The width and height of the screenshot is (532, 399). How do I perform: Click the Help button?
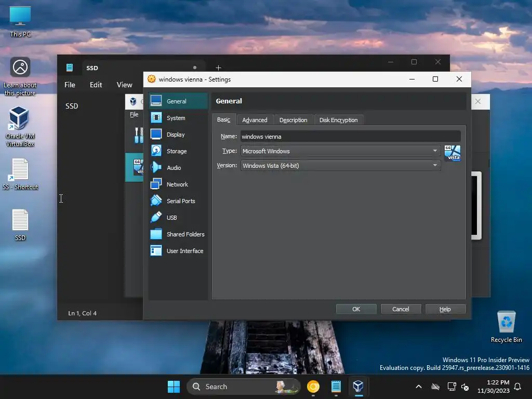tap(445, 309)
